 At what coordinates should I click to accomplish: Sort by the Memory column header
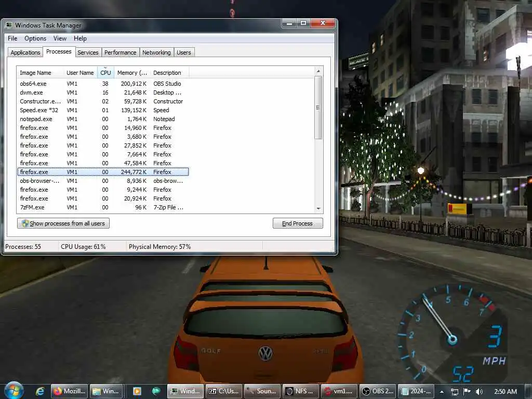(132, 73)
